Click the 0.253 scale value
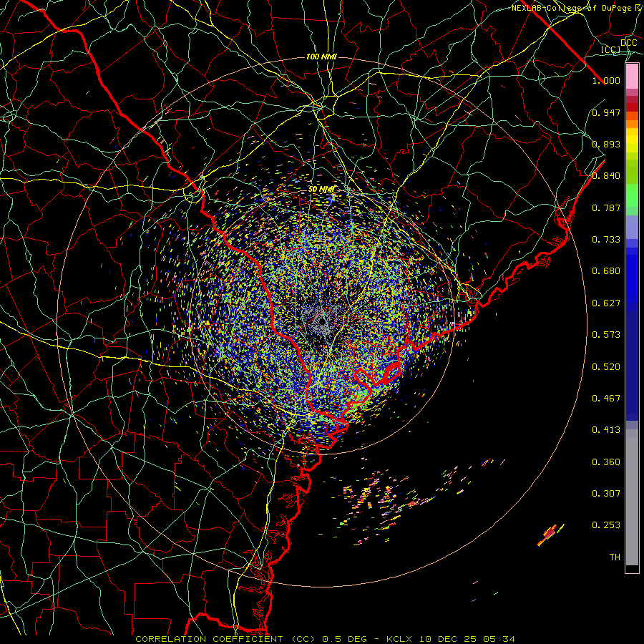Screen dimensions: 644x644 pos(606,525)
